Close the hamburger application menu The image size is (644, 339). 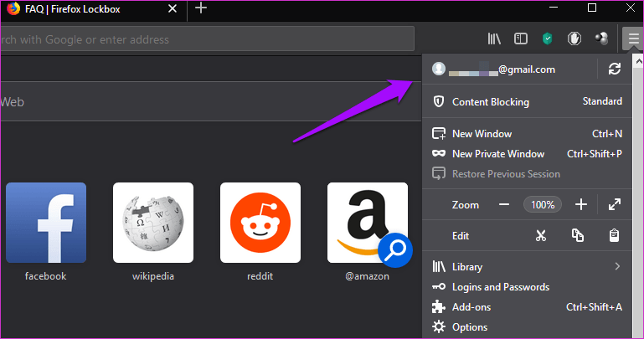pyautogui.click(x=633, y=39)
